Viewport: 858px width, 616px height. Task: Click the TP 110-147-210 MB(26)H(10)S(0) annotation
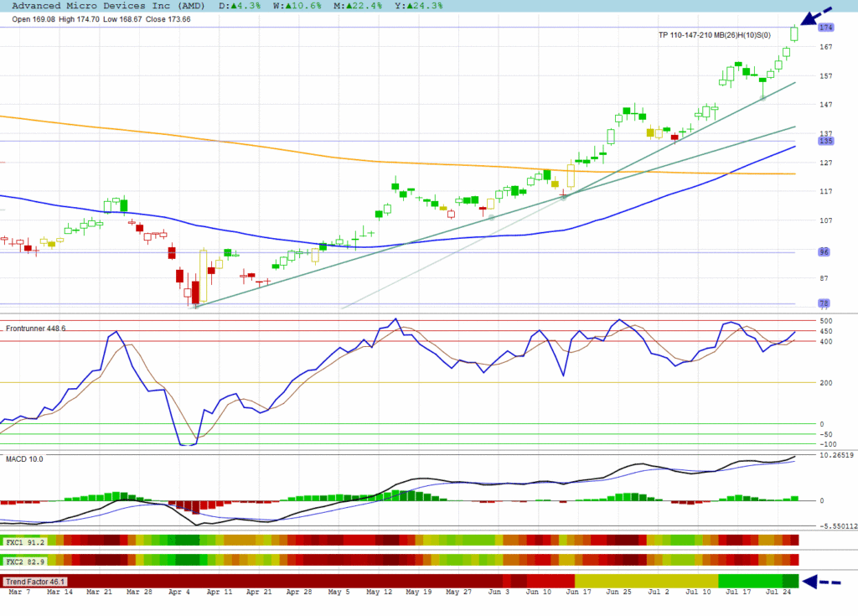point(714,35)
